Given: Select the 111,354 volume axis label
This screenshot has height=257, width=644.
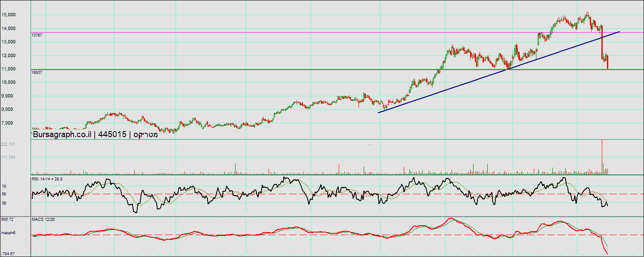Looking at the screenshot, I should (x=8, y=157).
